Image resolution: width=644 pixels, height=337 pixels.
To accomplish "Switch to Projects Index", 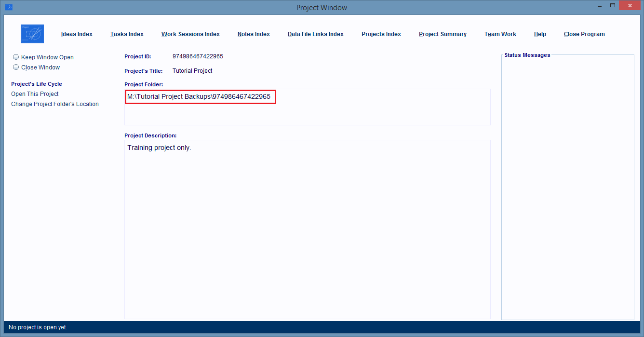I will pyautogui.click(x=381, y=34).
